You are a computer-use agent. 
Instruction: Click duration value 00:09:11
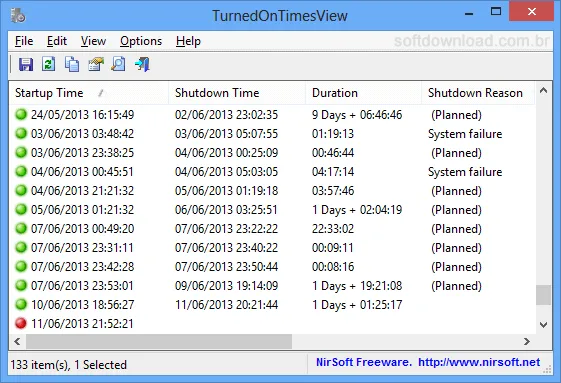[333, 247]
